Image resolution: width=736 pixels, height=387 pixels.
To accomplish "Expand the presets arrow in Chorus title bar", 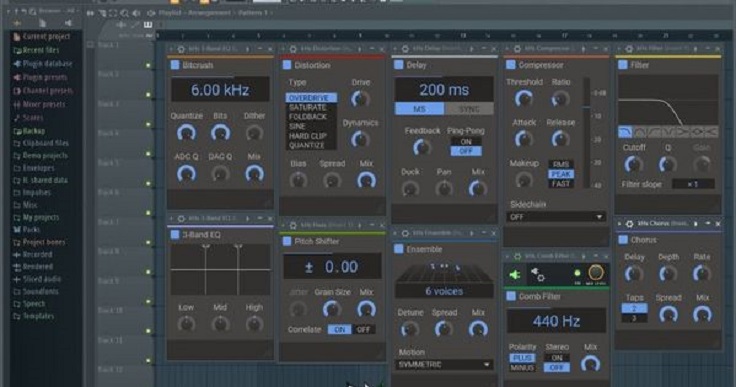I will [x=695, y=224].
